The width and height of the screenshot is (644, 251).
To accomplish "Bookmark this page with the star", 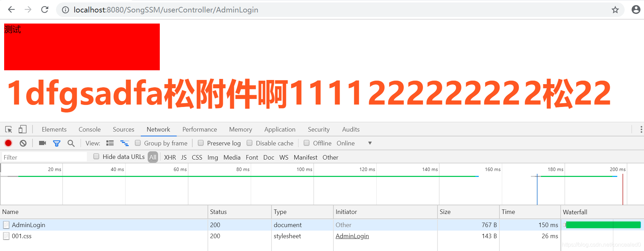I will pyautogui.click(x=615, y=10).
